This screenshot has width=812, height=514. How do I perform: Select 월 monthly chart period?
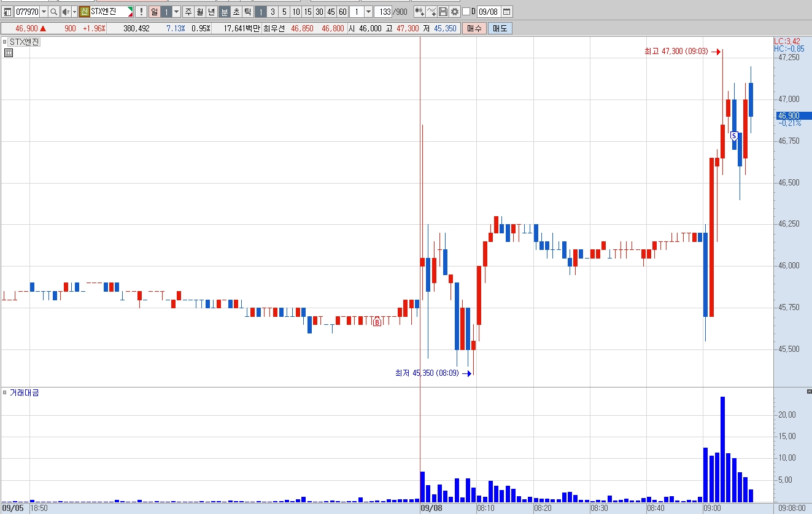tap(199, 12)
